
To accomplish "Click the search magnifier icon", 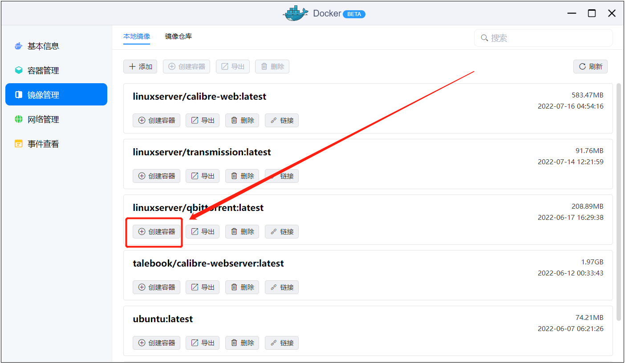I will pos(484,38).
